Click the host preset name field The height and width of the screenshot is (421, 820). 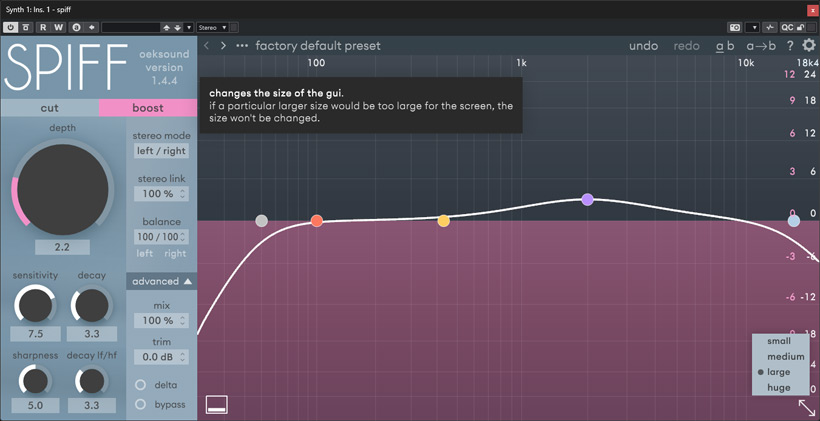(131, 27)
